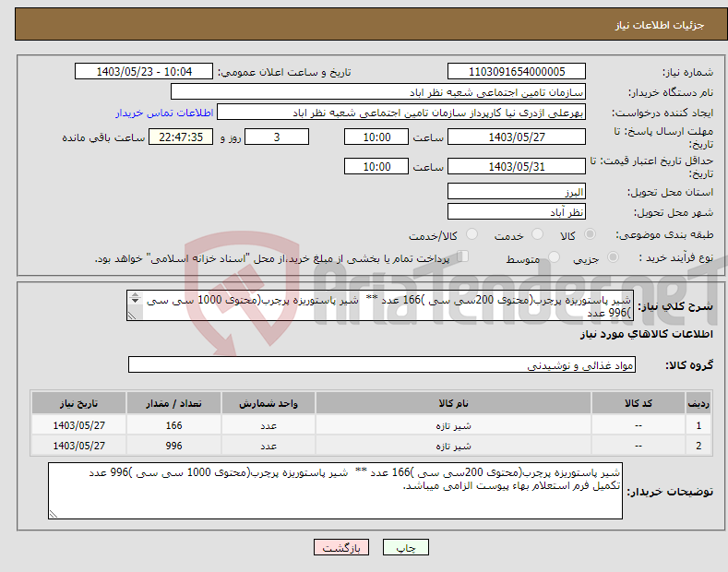Click the تعداد / مقدار column header
Image resolution: width=728 pixels, height=572 pixels.
coord(173,403)
